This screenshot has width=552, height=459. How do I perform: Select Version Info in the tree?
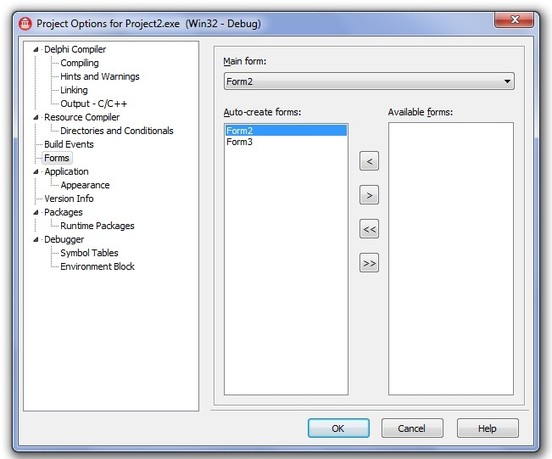tap(69, 199)
